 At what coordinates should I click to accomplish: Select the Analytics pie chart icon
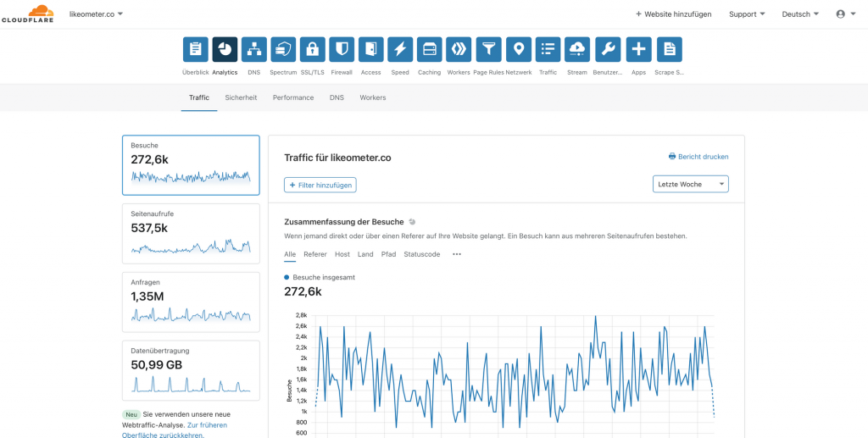225,49
